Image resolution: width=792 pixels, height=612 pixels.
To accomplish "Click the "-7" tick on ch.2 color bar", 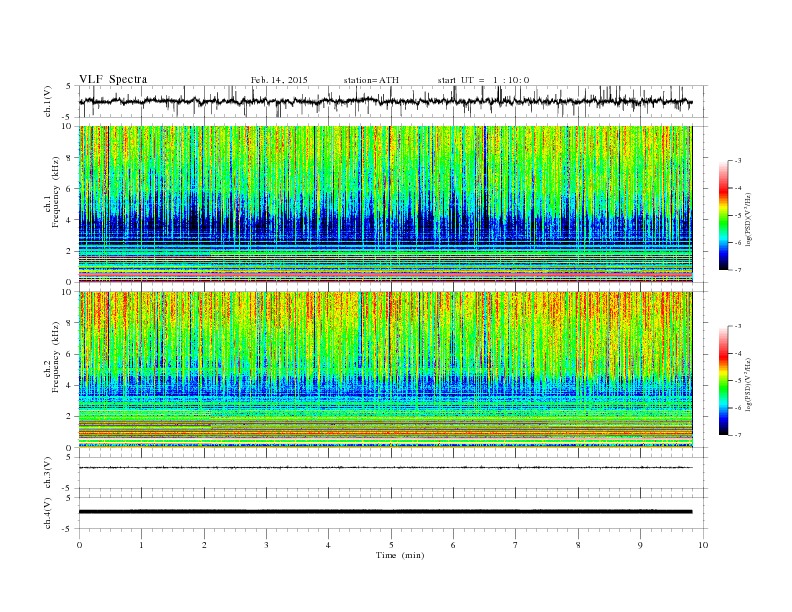I will pyautogui.click(x=738, y=435).
